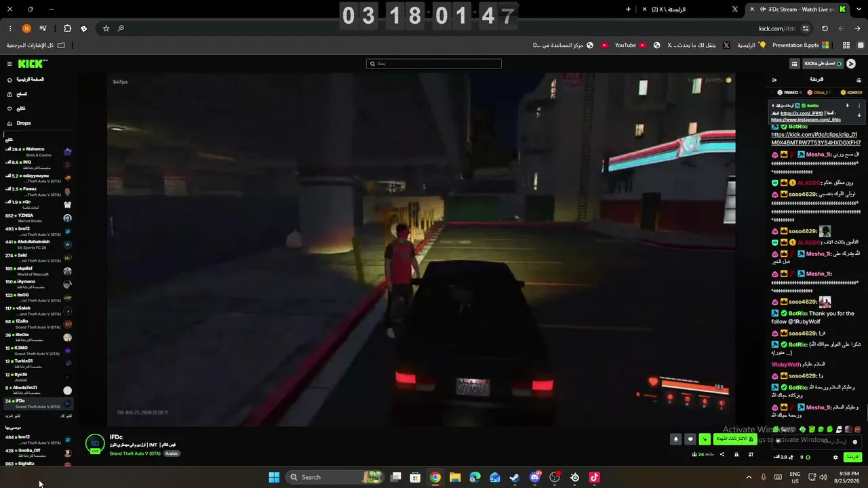Click the chat message input box
Screen dimensions: 868x488
click(816, 442)
